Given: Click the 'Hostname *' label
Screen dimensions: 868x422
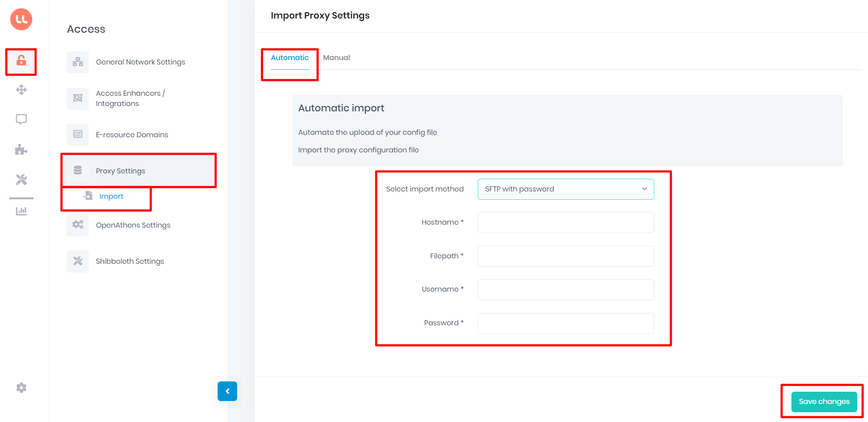Looking at the screenshot, I should (443, 222).
